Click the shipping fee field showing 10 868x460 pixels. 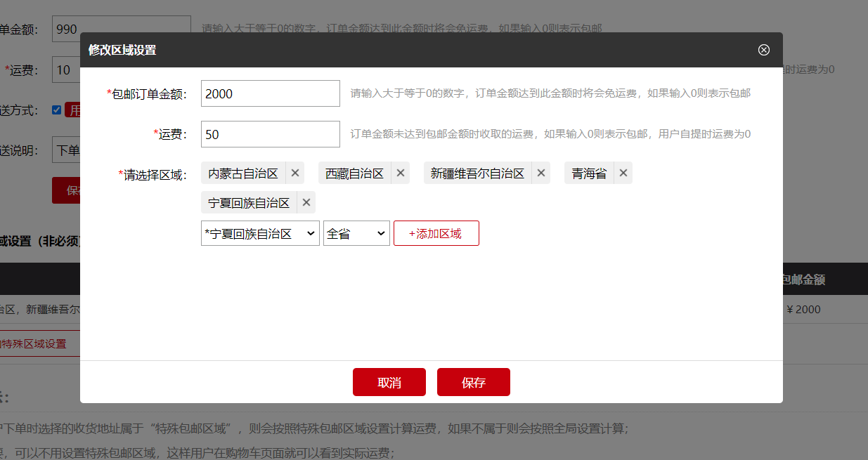[x=63, y=70]
